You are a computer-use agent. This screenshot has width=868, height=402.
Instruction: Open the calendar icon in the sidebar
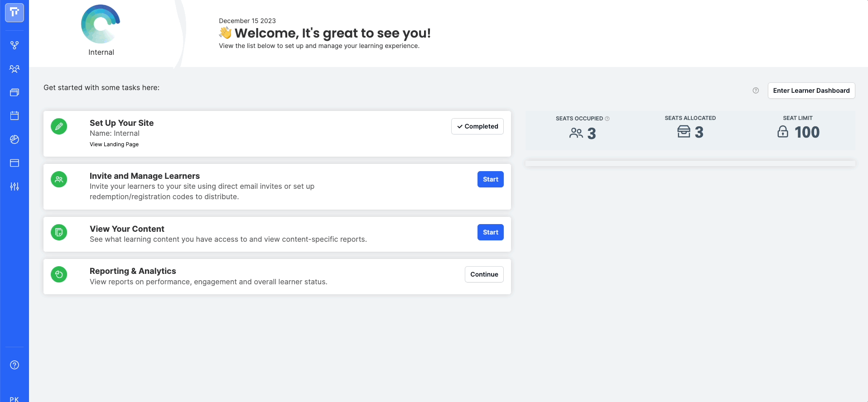point(14,115)
